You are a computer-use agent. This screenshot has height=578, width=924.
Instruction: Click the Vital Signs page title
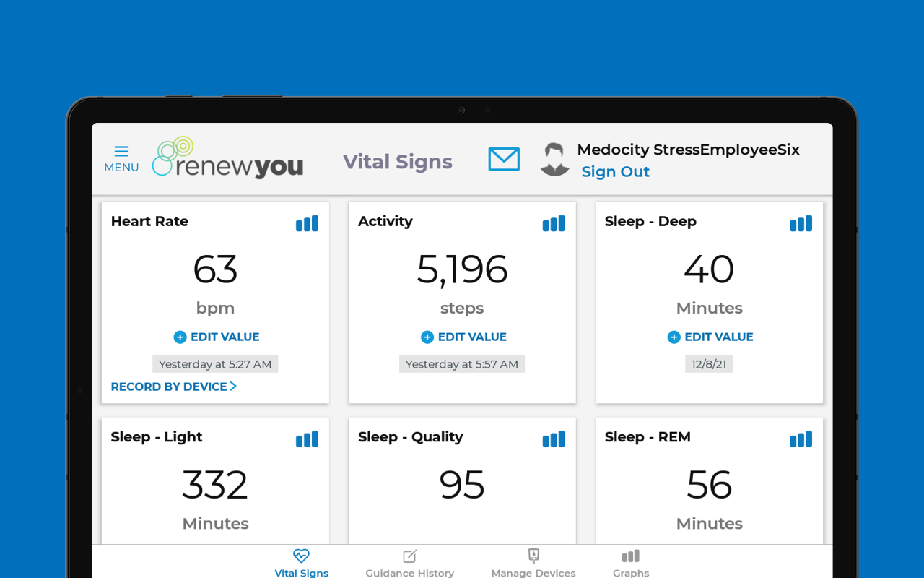tap(398, 162)
